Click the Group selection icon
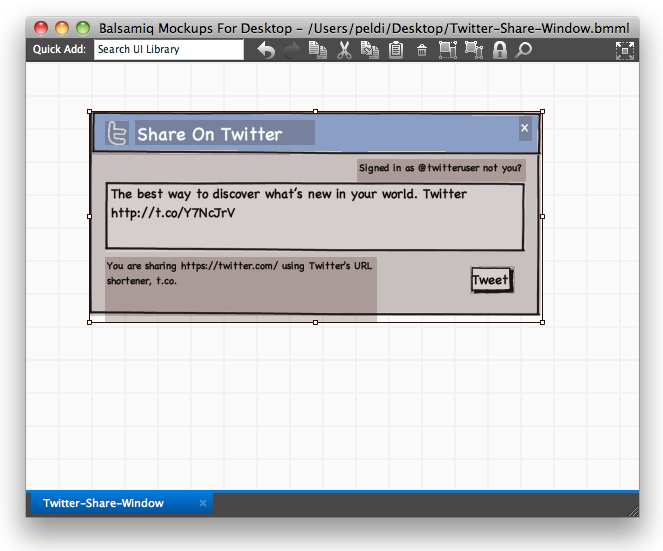Image resolution: width=663 pixels, height=551 pixels. pyautogui.click(x=448, y=50)
